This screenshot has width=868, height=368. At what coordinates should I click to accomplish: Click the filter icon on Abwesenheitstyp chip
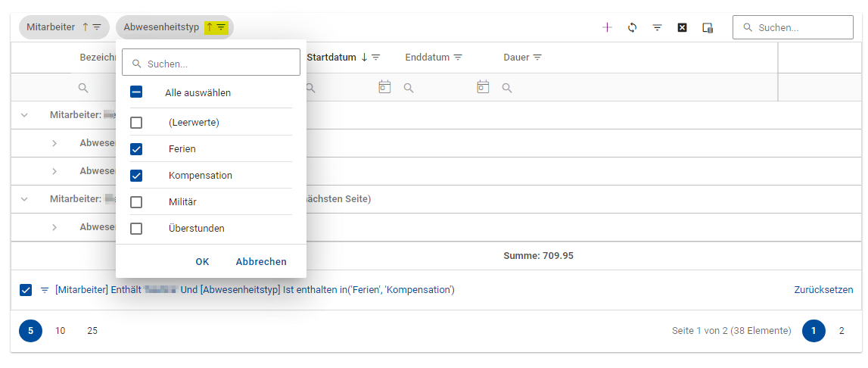click(x=221, y=27)
